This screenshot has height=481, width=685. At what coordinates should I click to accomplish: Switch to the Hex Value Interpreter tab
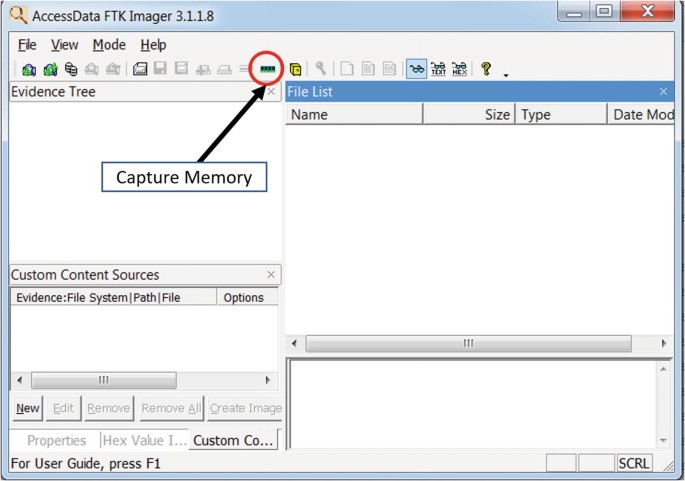pos(145,440)
